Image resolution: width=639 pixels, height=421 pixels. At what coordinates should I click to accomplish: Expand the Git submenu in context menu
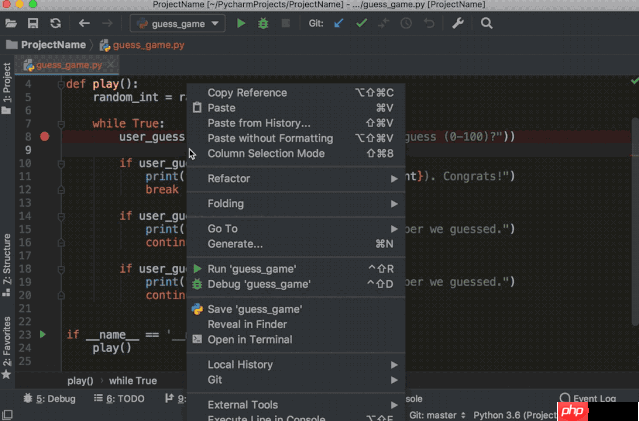coord(296,380)
